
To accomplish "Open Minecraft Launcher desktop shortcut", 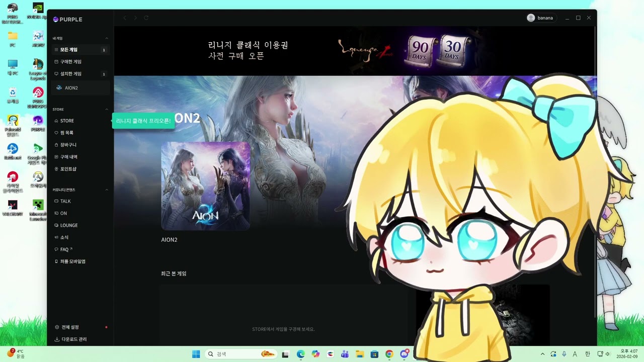I will 38,211.
